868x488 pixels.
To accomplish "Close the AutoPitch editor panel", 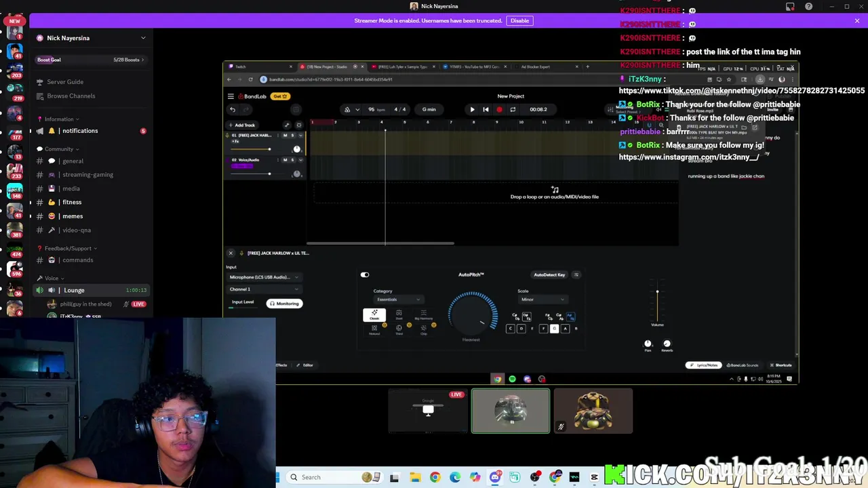I will tap(231, 253).
